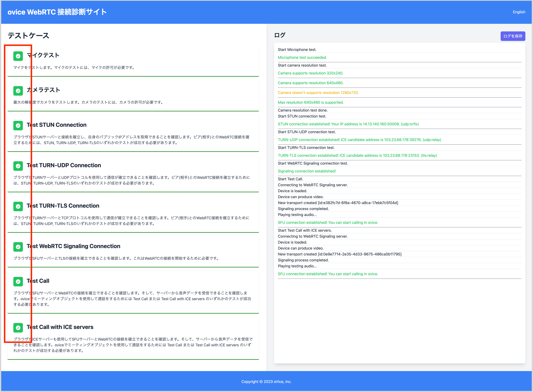Click the Copyright 2023 oVice footer text
The width and height of the screenshot is (533, 392).
pyautogui.click(x=266, y=382)
